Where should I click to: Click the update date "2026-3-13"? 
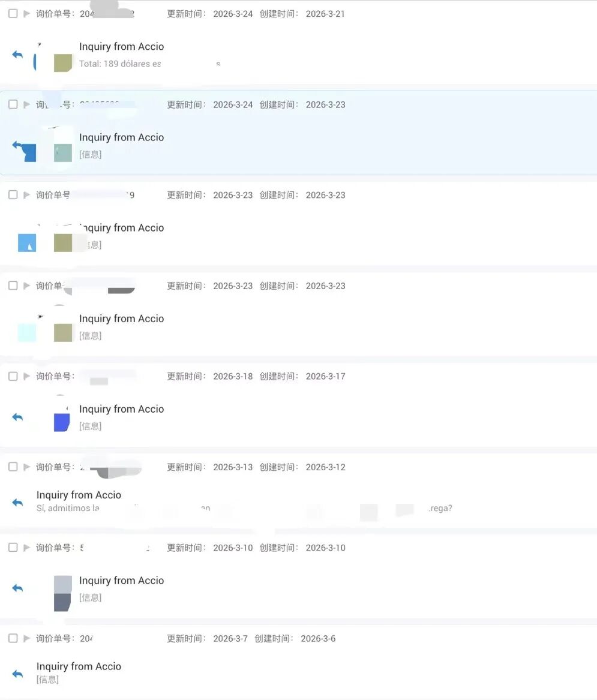pyautogui.click(x=233, y=467)
